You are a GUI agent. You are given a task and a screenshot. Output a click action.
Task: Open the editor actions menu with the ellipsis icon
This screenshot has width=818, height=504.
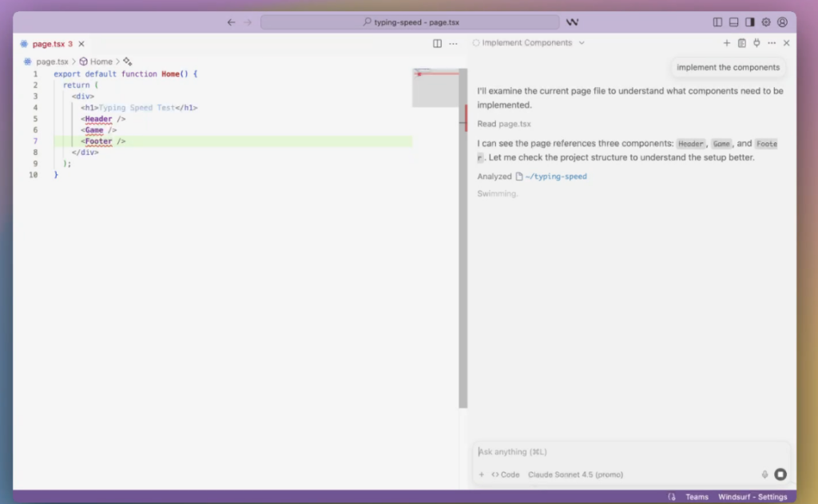click(453, 43)
